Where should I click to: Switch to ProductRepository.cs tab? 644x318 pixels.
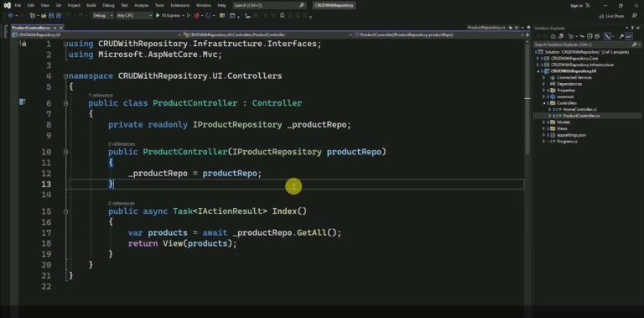486,28
